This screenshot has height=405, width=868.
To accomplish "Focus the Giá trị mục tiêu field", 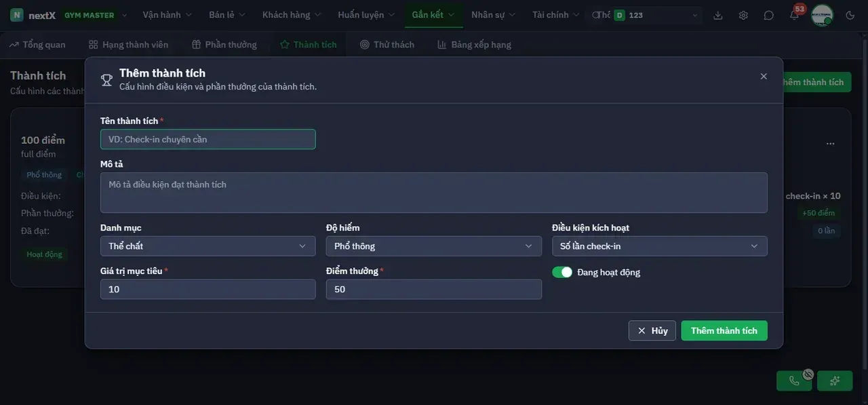I will [208, 289].
